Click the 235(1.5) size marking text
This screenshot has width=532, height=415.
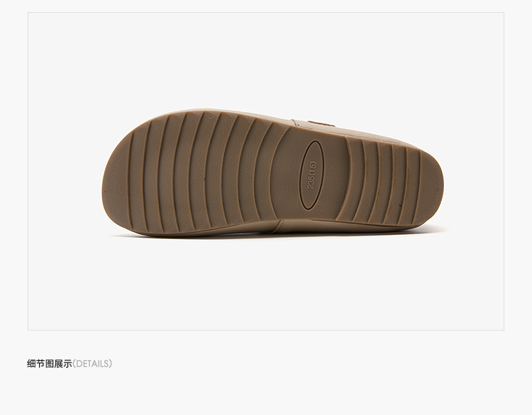(x=311, y=175)
